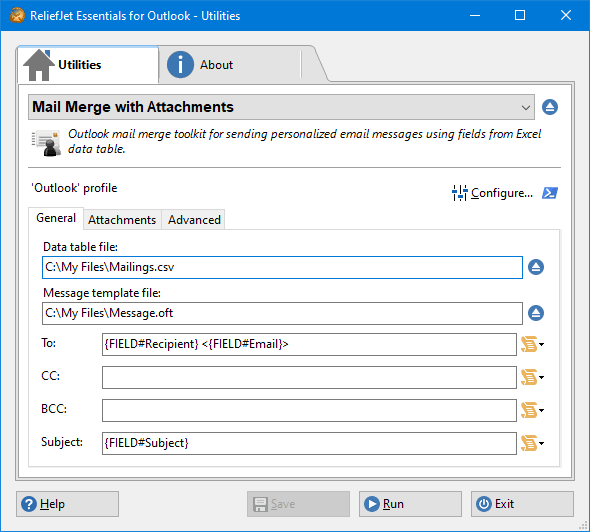Close the ReliefJet window
Screen dimensions: 590x532
(566, 15)
